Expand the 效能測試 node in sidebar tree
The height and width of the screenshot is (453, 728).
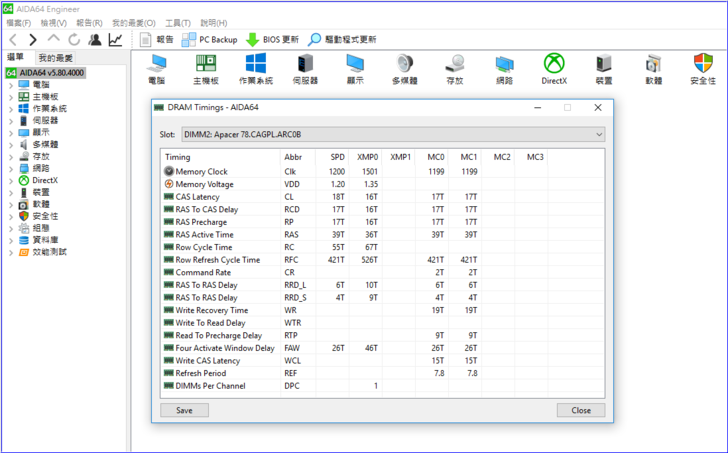tap(10, 252)
